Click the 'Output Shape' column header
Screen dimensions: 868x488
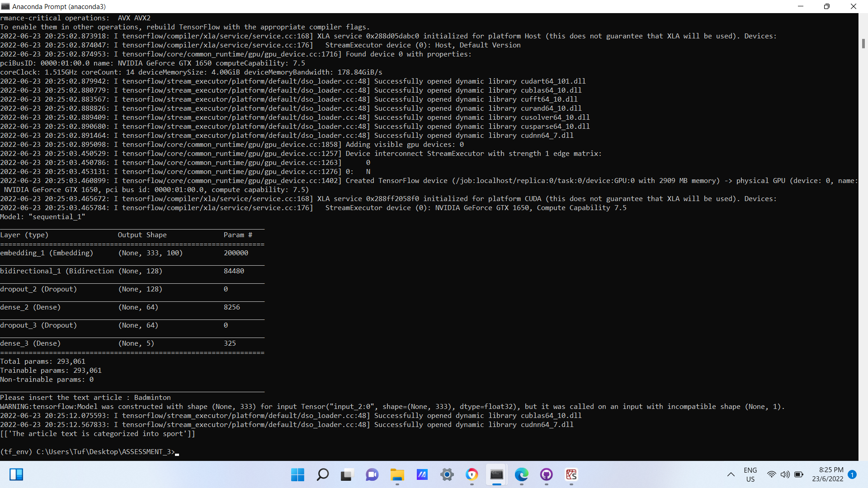(x=142, y=235)
